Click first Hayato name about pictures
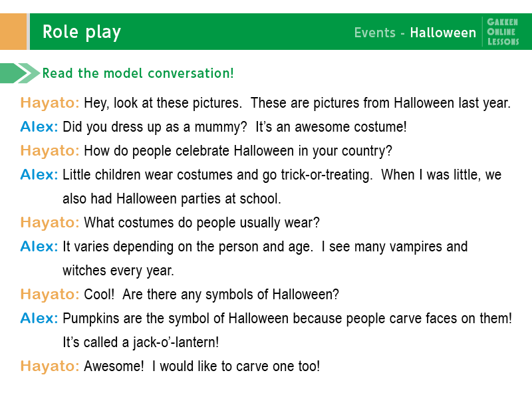This screenshot has height=399, width=532. [x=49, y=103]
